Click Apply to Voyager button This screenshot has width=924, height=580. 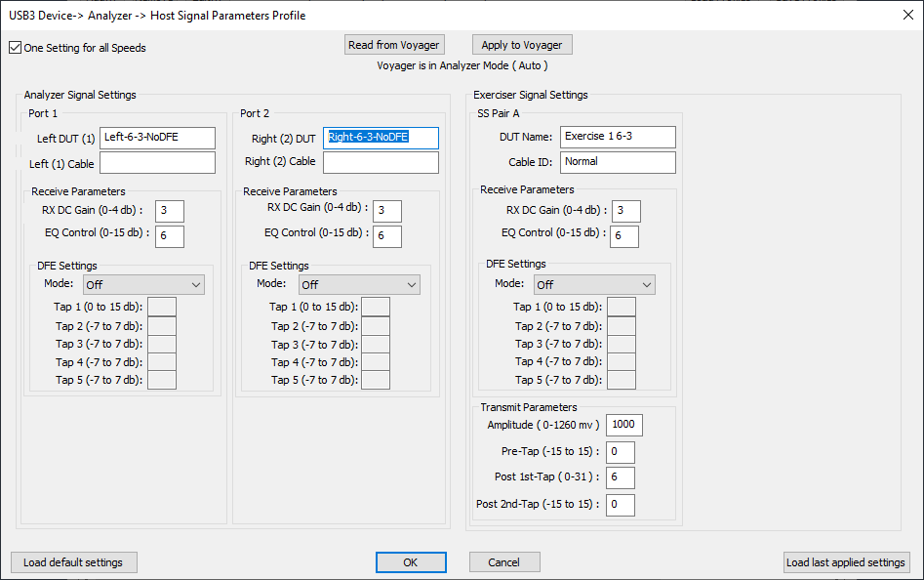coord(522,45)
